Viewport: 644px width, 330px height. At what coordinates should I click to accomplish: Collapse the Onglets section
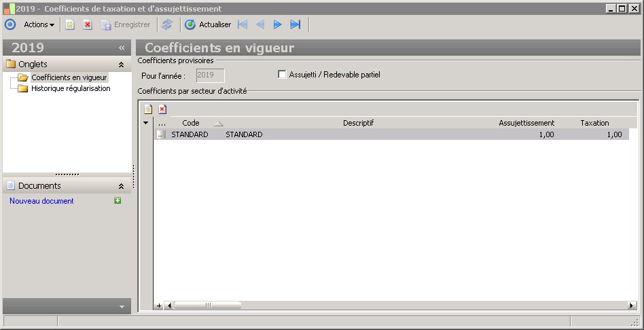click(x=121, y=65)
